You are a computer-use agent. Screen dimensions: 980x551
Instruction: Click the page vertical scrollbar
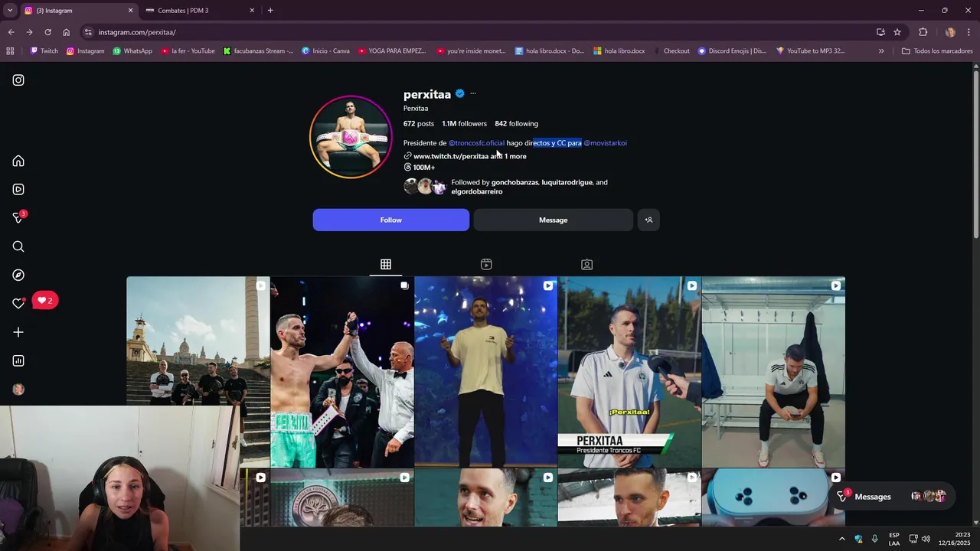975,155
